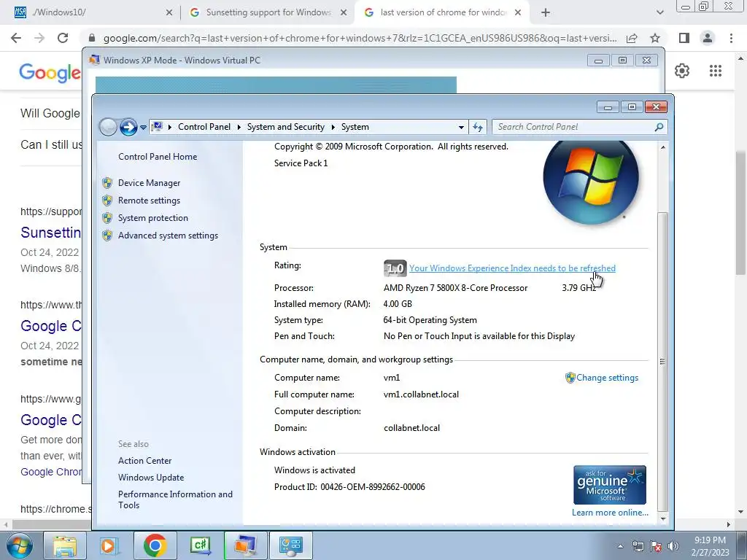This screenshot has height=560, width=747.
Task: Expand arrow after Control Panel breadcrumb
Action: coord(239,127)
